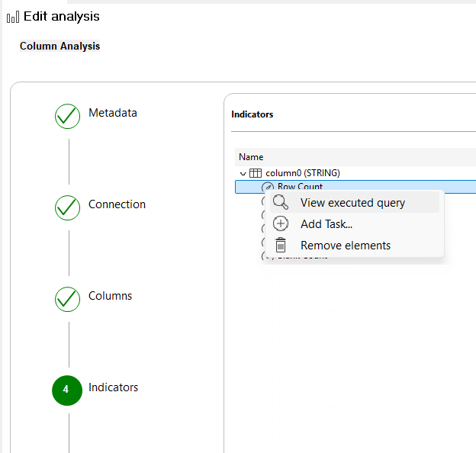476x453 pixels.
Task: Open the Columns step label
Action: click(x=110, y=296)
